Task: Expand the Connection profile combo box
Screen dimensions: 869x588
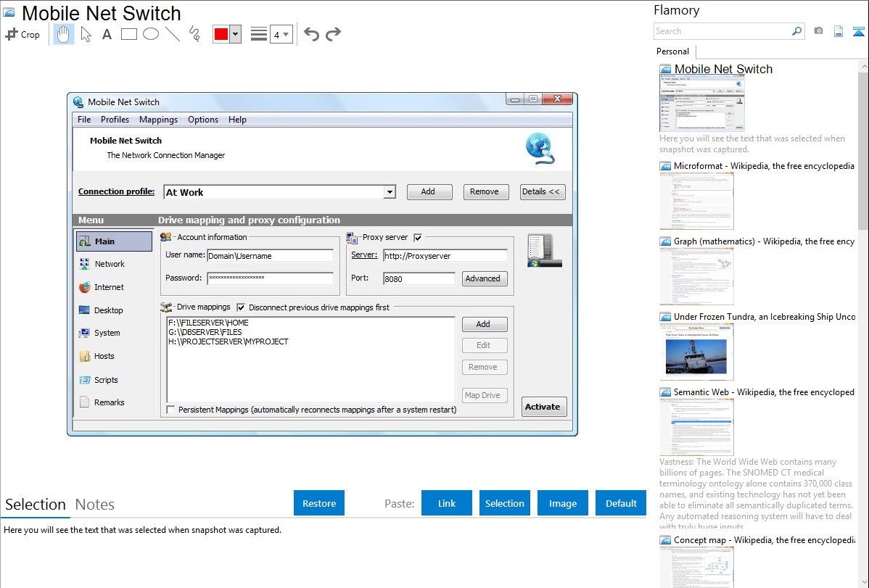Action: click(390, 191)
